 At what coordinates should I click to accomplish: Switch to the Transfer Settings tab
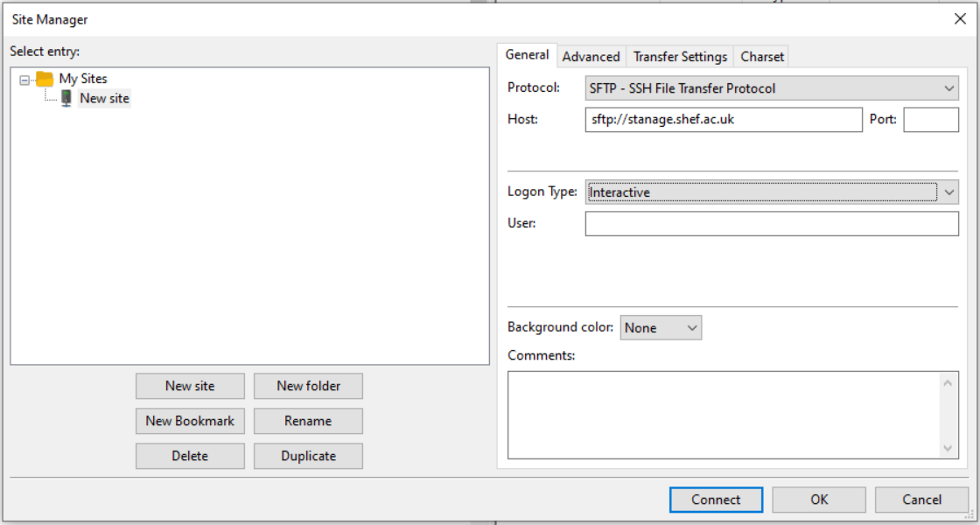680,56
